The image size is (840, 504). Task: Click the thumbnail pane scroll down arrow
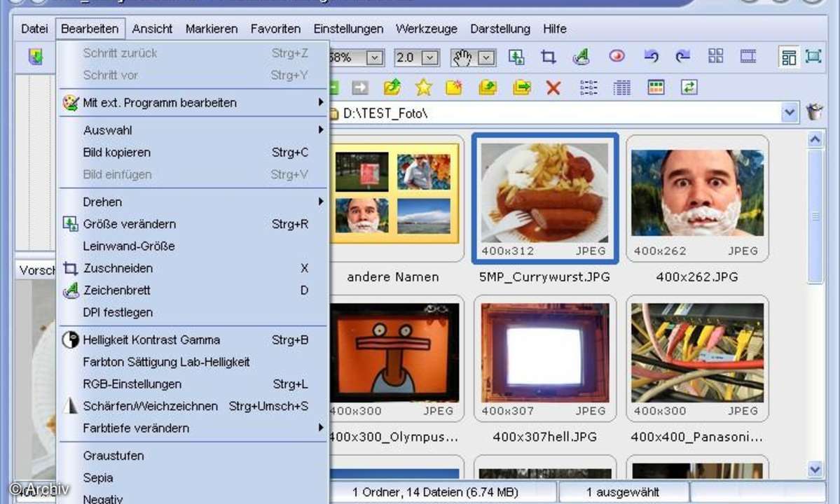pos(815,469)
